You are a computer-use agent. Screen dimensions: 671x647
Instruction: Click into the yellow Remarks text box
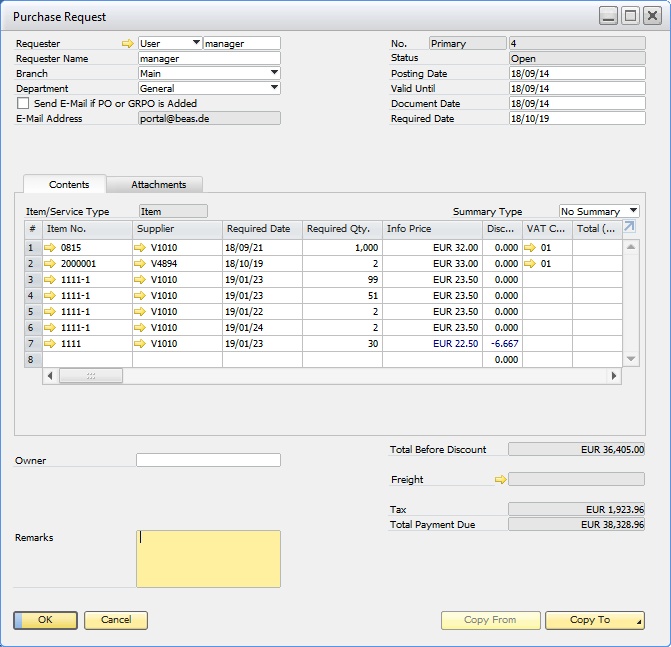point(208,558)
